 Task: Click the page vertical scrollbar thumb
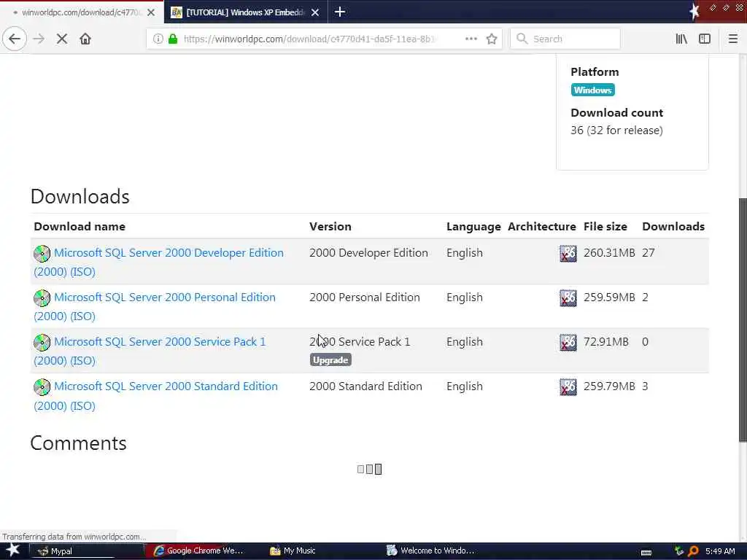coord(743,320)
